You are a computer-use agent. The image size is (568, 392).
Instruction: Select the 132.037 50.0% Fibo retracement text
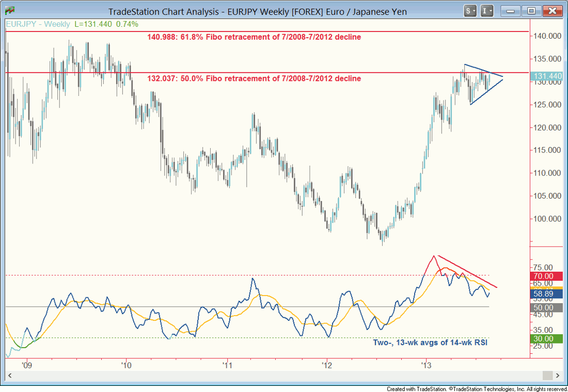(254, 78)
